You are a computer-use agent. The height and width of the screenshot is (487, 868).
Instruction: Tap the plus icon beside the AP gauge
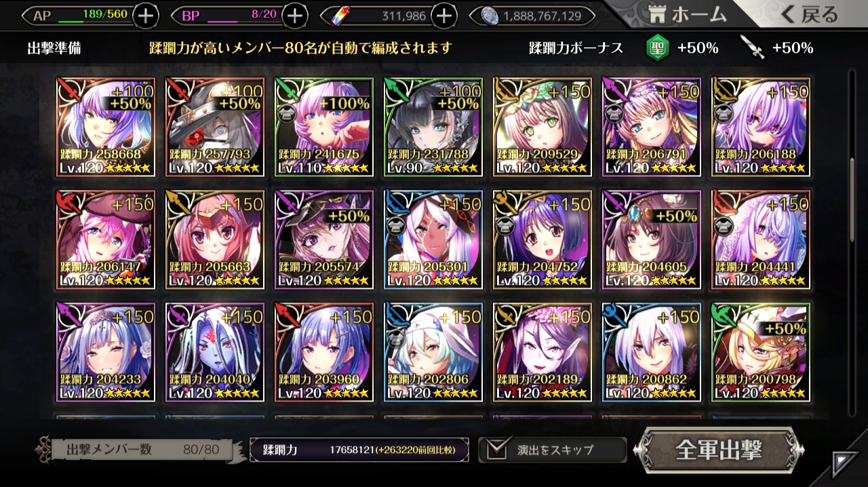146,16
